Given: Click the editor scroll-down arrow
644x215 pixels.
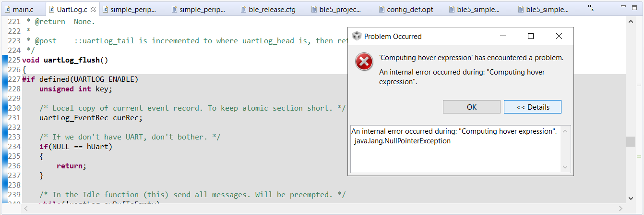Looking at the screenshot, I should (x=631, y=198).
